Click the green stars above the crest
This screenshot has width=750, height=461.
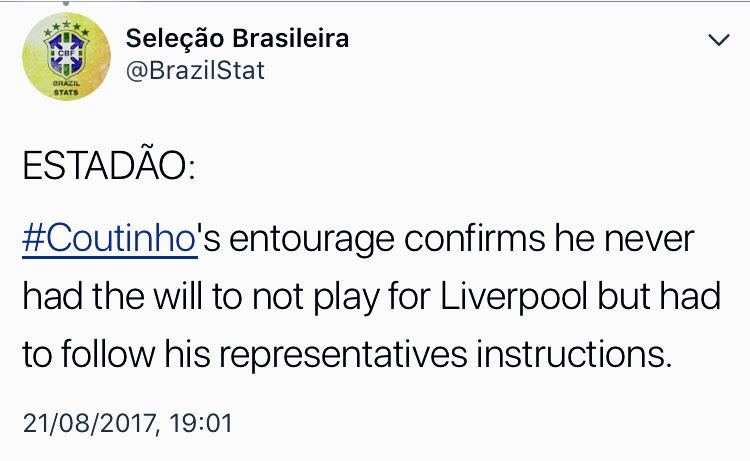click(66, 28)
